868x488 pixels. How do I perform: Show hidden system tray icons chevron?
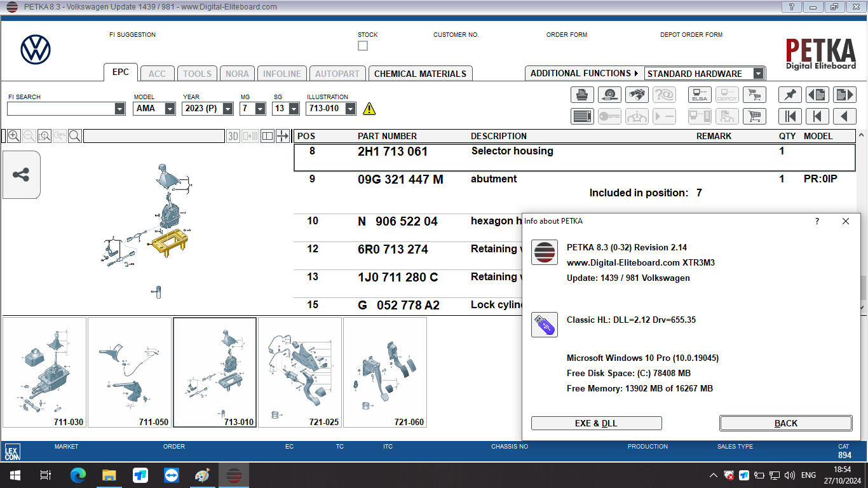point(714,475)
